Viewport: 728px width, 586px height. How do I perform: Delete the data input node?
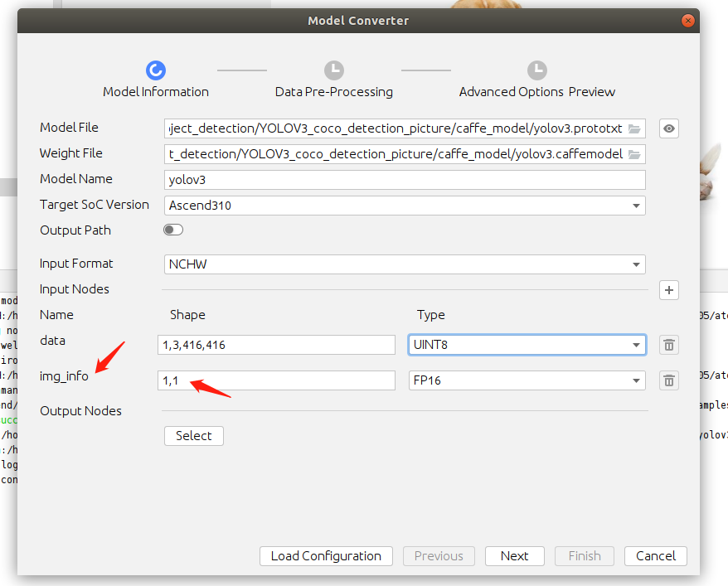[669, 345]
